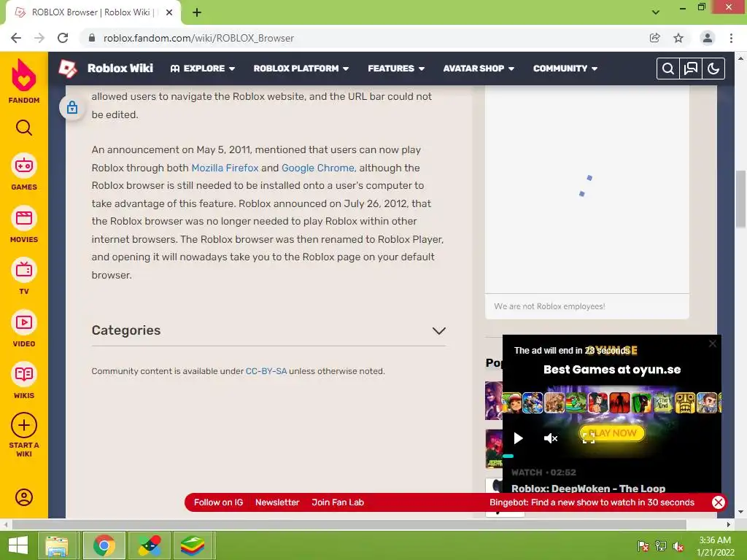Screen dimensions: 747x560
Task: Dismiss the red notification bar
Action: point(719,502)
